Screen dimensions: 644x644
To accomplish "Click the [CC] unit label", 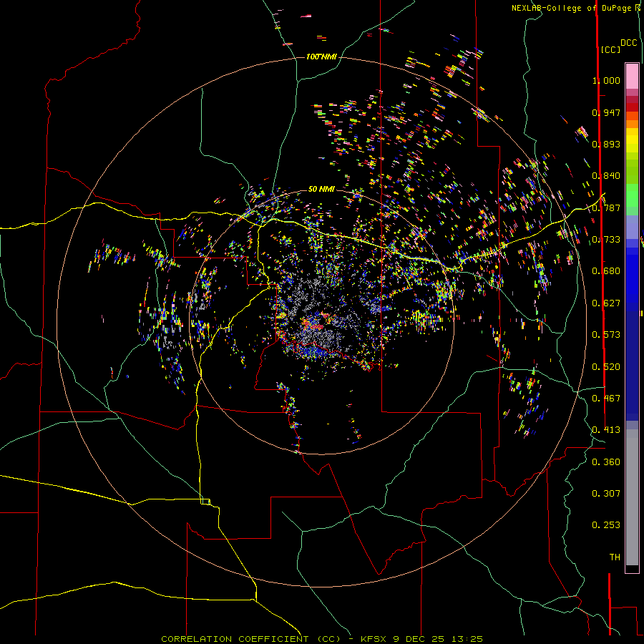I will tap(610, 49).
